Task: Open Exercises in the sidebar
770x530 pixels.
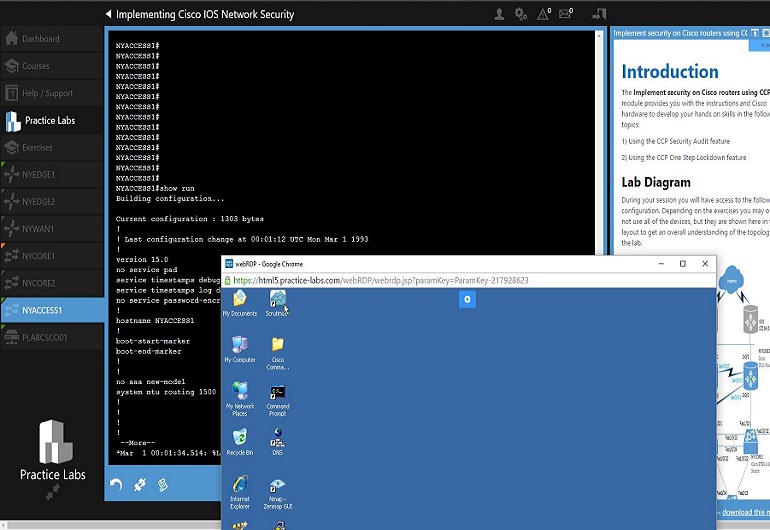Action: click(52, 147)
